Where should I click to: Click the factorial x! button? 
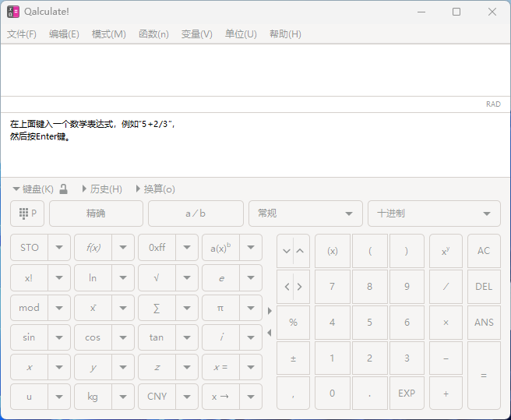pos(29,278)
